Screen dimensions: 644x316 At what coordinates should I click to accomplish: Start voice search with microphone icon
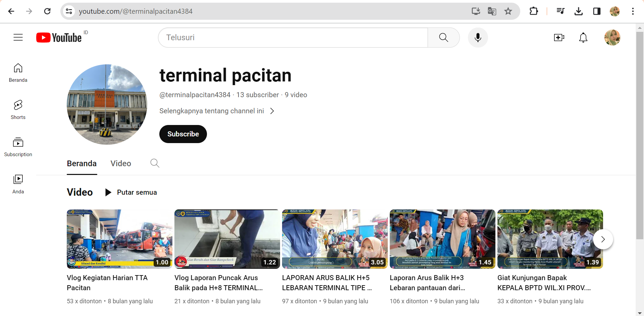click(478, 38)
